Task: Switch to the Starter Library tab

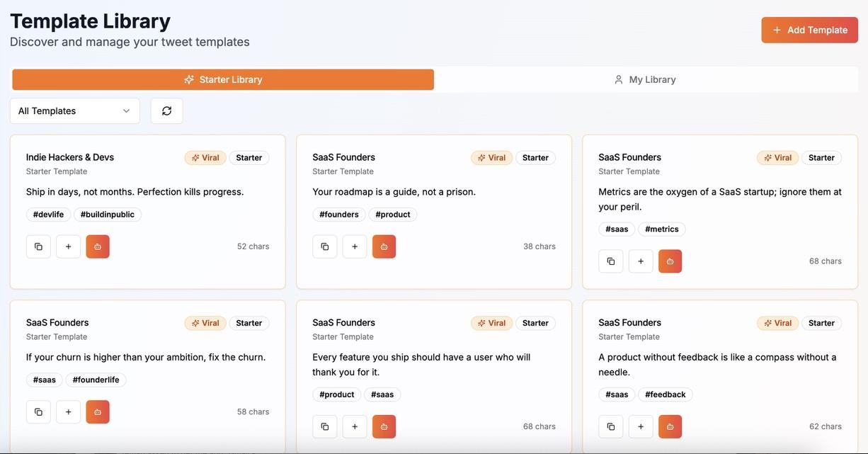Action: tap(223, 79)
